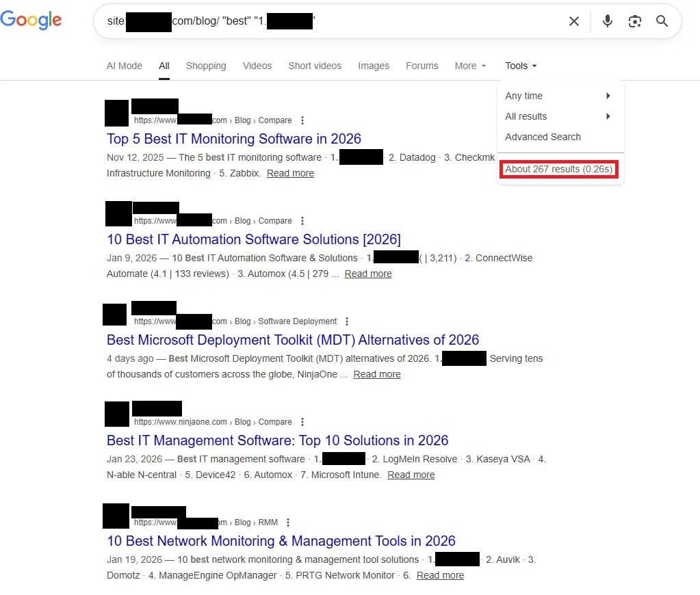The image size is (700, 595).
Task: Switch to the Images tab
Action: click(x=373, y=66)
